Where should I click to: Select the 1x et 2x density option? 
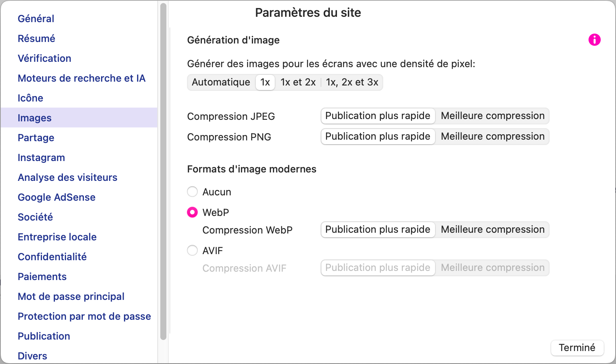(298, 82)
